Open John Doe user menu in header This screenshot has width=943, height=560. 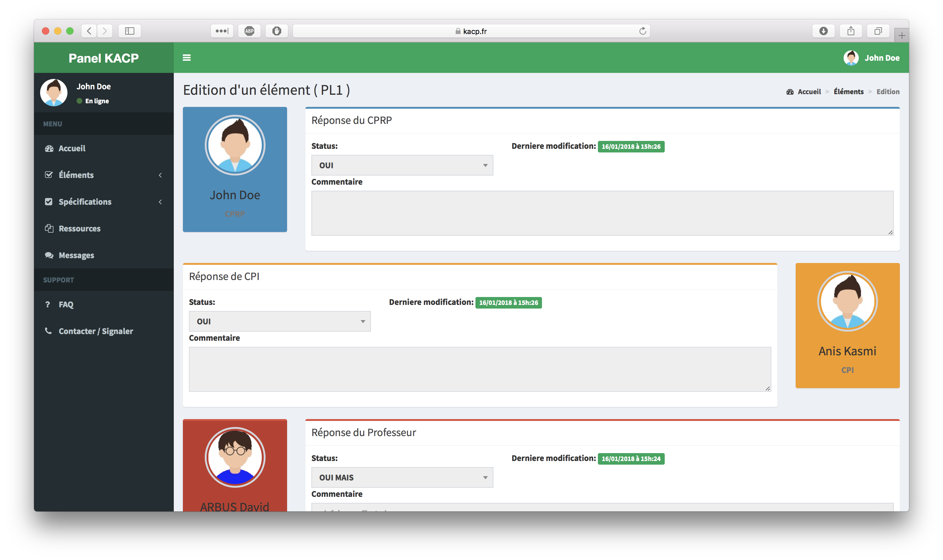click(x=872, y=58)
